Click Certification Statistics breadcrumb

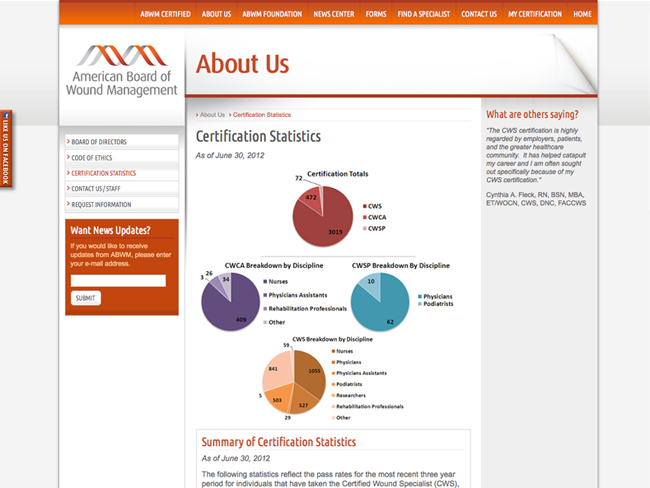click(262, 115)
